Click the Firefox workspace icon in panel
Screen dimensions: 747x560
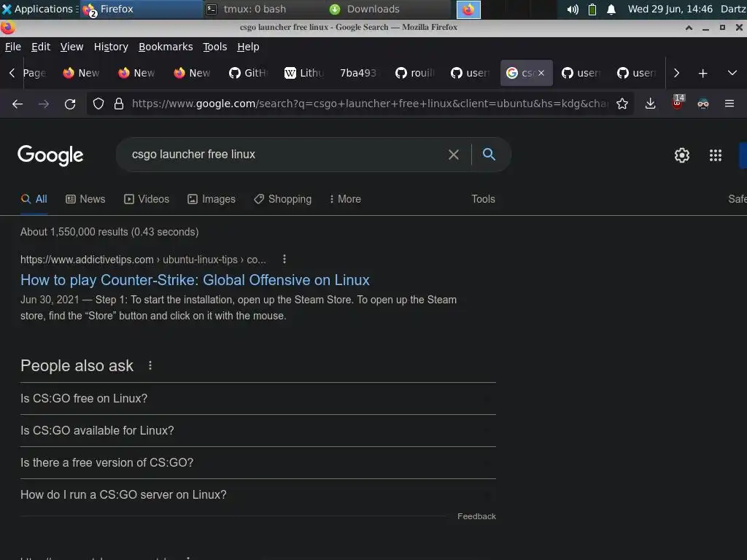pos(468,9)
